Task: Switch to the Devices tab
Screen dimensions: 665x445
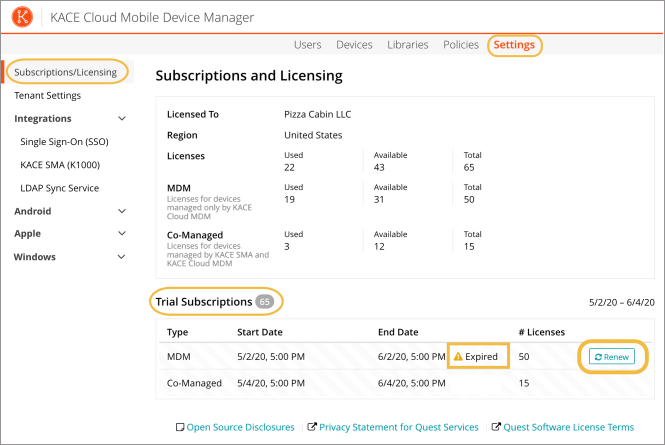Action: [354, 45]
